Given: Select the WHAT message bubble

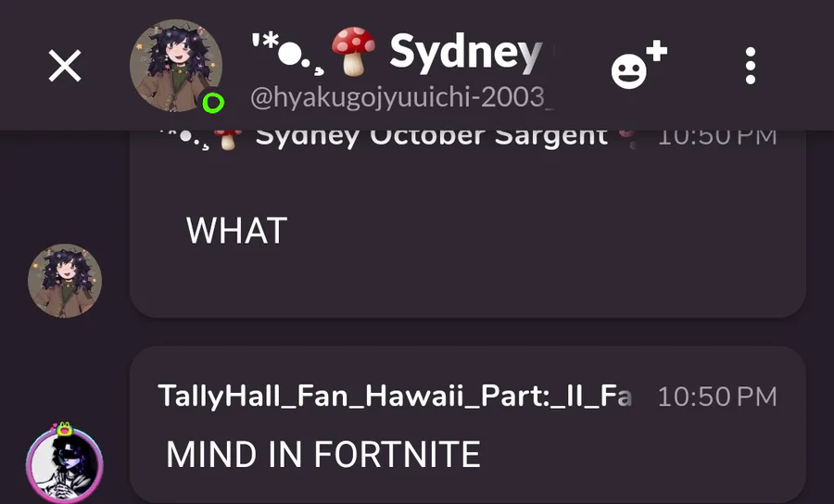Looking at the screenshot, I should click(x=468, y=224).
